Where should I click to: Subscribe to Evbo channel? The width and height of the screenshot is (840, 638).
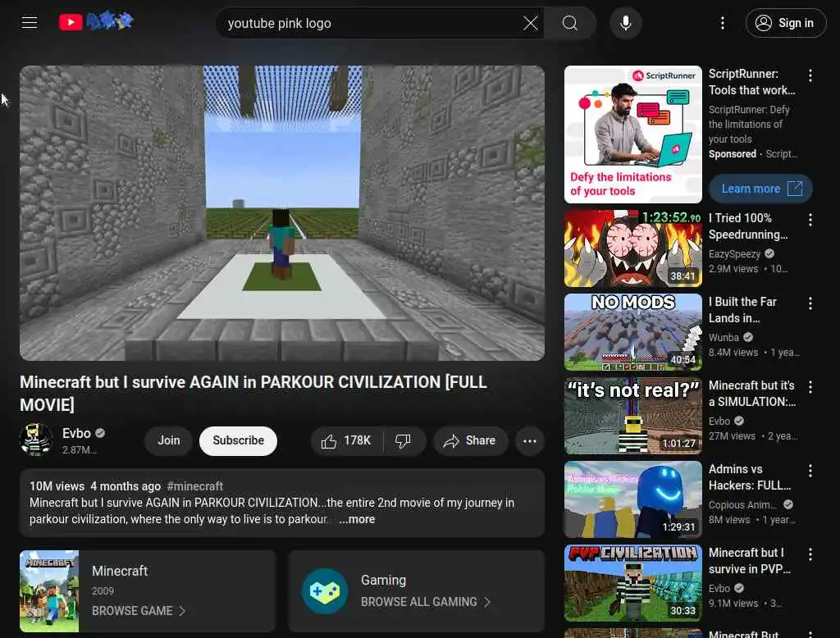239,440
